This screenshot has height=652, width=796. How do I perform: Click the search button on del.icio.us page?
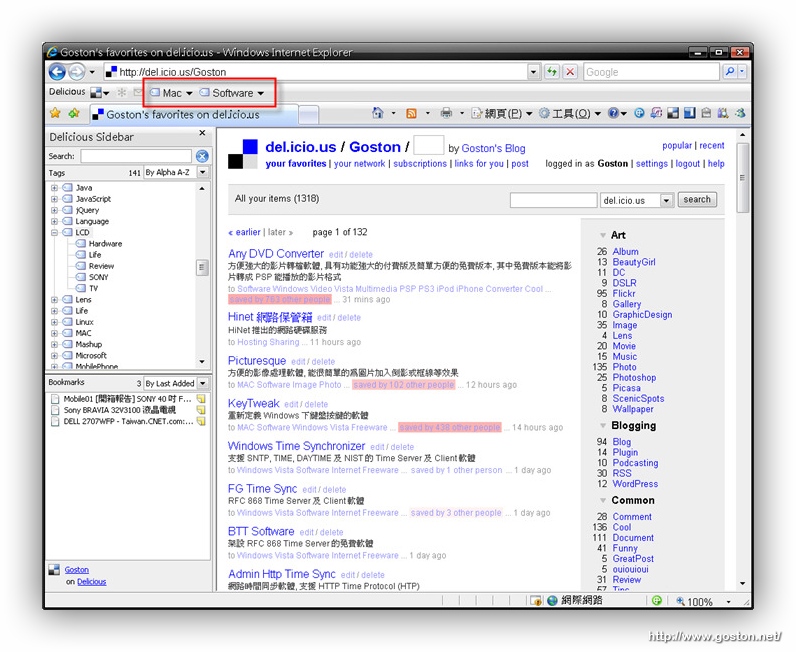696,200
